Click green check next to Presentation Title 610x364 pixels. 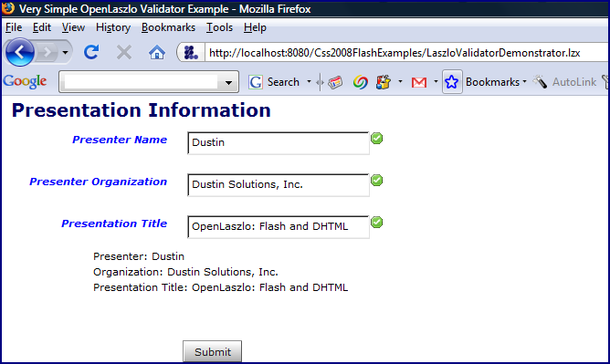coord(376,223)
